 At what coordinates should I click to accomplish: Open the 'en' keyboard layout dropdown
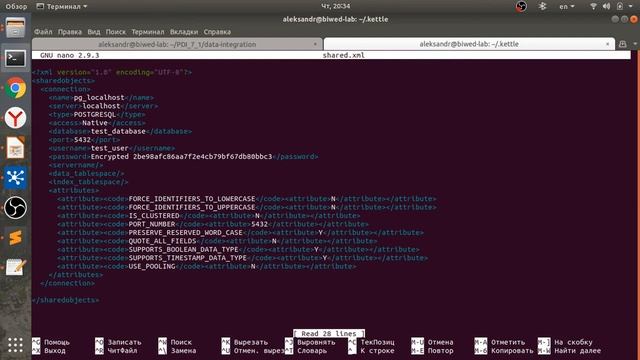coord(567,7)
